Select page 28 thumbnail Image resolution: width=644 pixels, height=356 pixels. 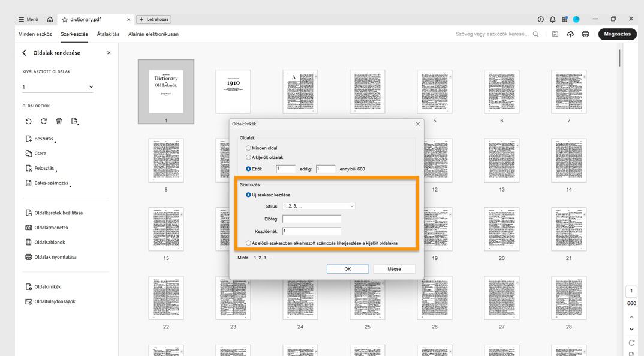pyautogui.click(x=569, y=298)
